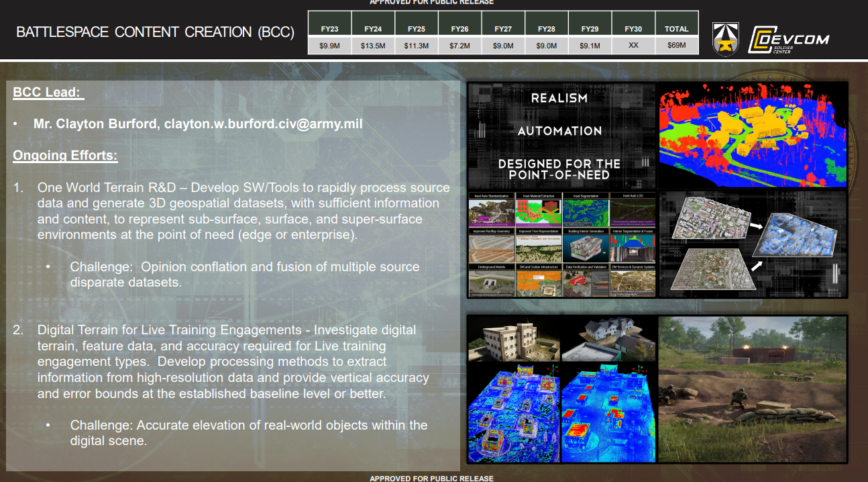Click the $11.3M budget cell
868x482 pixels.
417,46
